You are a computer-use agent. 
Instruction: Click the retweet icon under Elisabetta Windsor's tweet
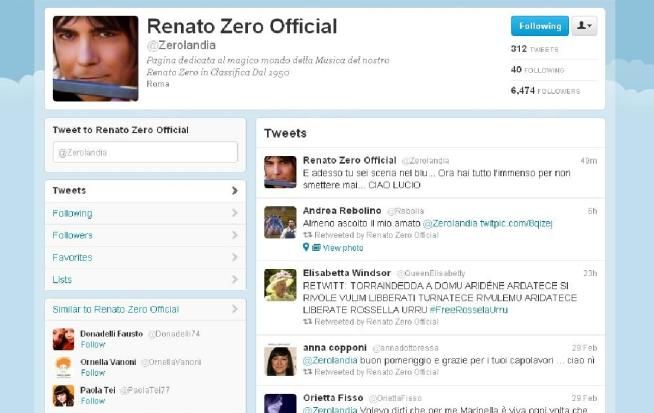(x=307, y=322)
